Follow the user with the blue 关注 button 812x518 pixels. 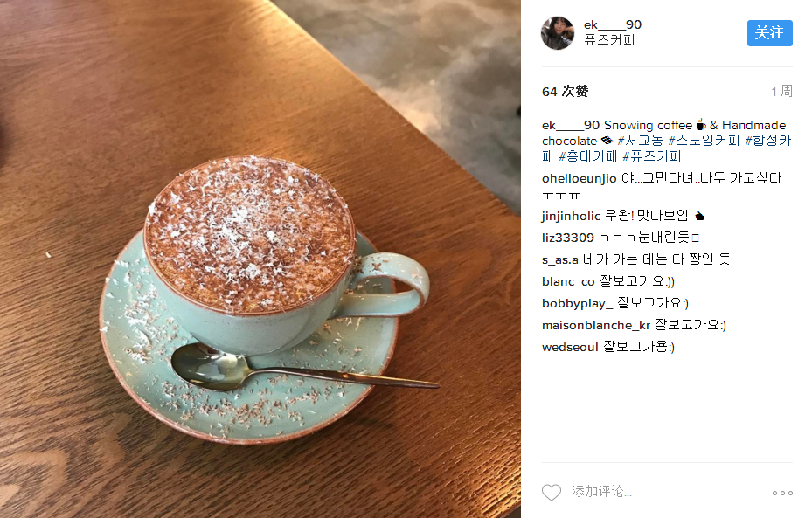pyautogui.click(x=769, y=33)
